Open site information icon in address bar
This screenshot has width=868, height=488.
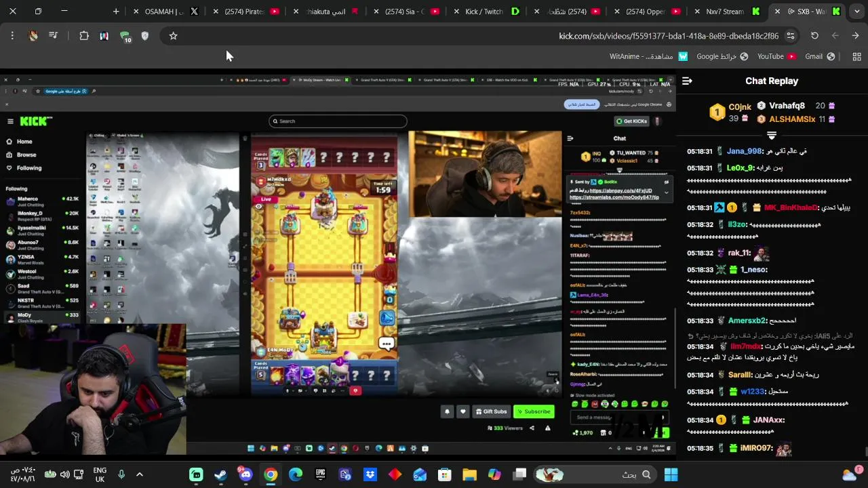coord(791,36)
